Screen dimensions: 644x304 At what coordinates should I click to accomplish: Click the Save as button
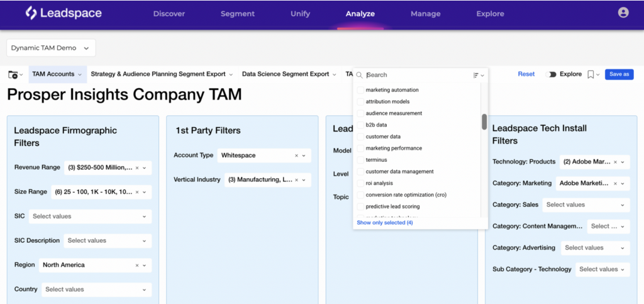pos(619,74)
